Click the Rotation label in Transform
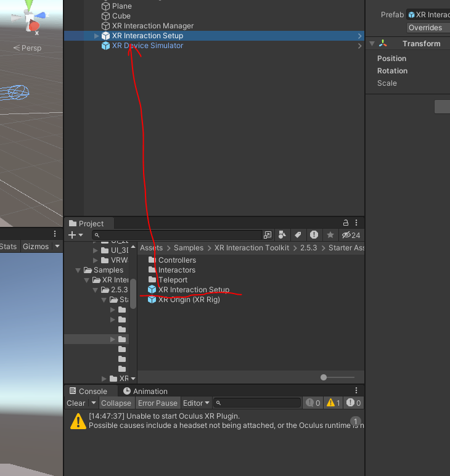This screenshot has height=476, width=450. click(392, 71)
